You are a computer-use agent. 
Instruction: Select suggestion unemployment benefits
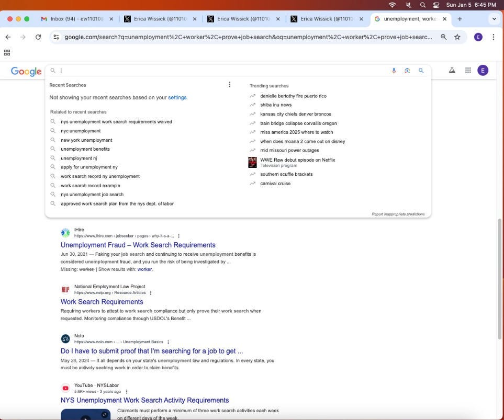[x=85, y=149]
